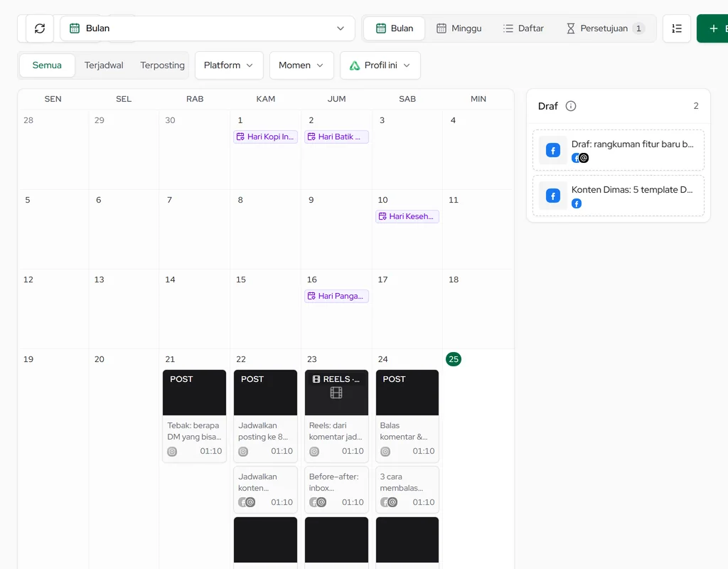Select today's date 25 in the calendar

[454, 359]
